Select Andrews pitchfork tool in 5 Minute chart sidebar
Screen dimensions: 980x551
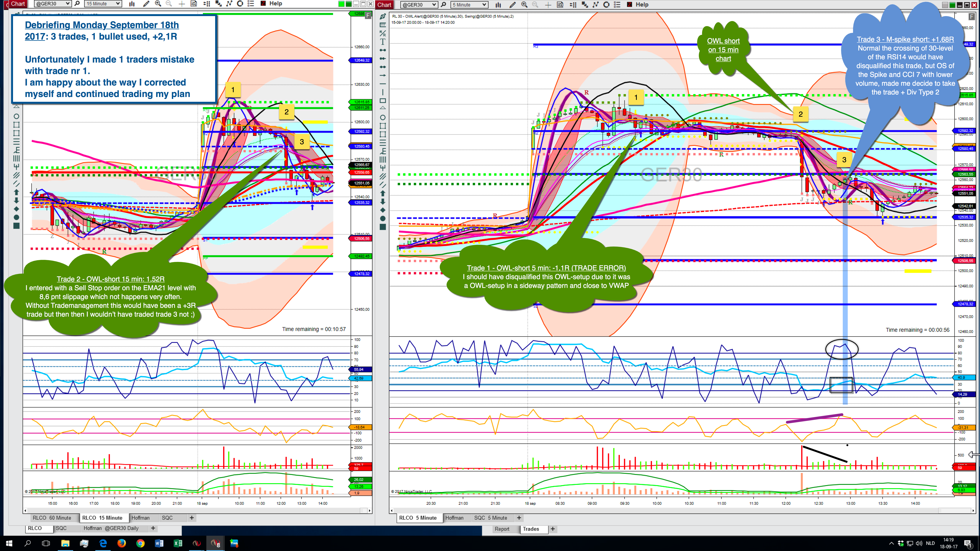coord(383,168)
